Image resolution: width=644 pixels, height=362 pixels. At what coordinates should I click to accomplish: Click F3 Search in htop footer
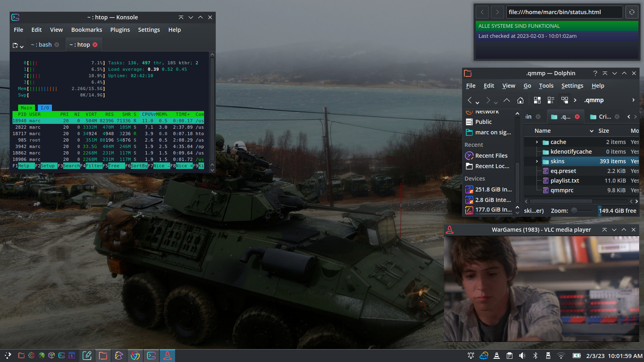pyautogui.click(x=68, y=166)
